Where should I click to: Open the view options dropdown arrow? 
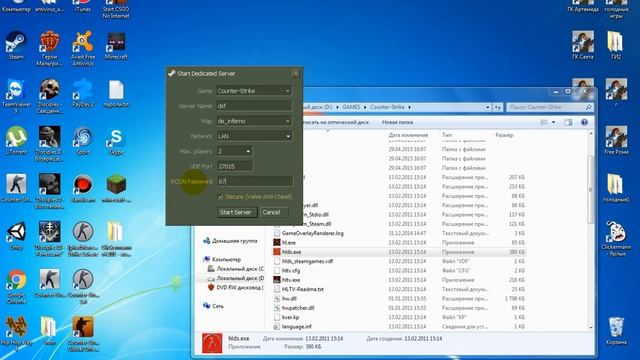pyautogui.click(x=553, y=122)
